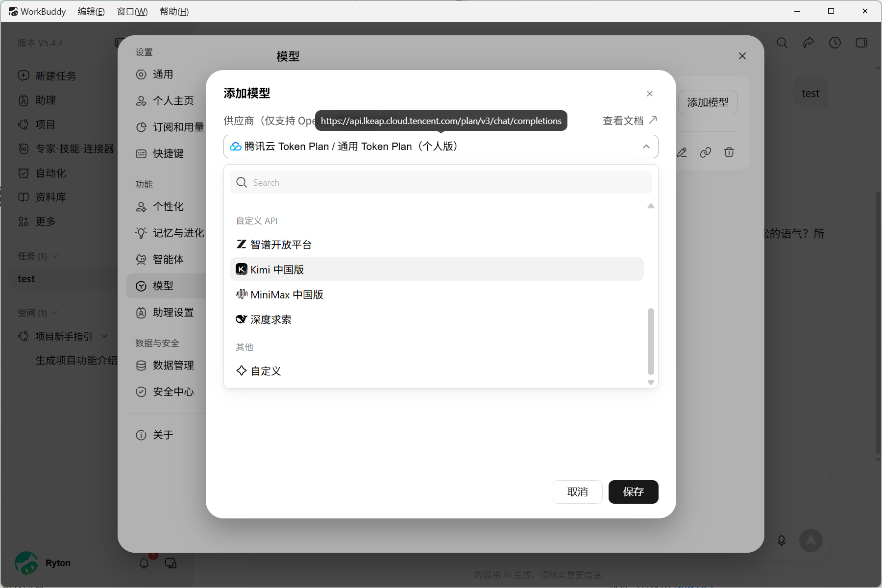Click the scroll down arrow of provider list

[x=651, y=383]
